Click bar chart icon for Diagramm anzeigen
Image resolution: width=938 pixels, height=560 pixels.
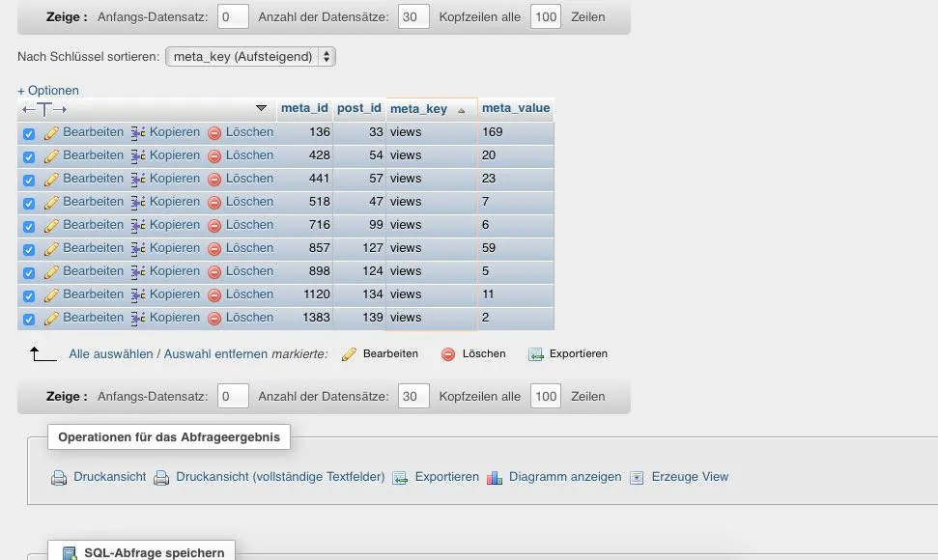point(495,478)
